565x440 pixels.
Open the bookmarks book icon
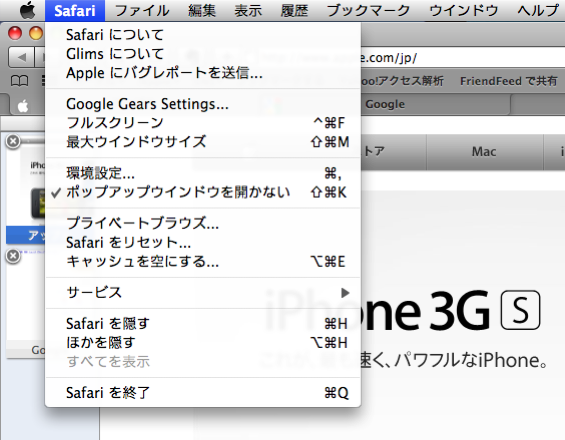coord(19,81)
